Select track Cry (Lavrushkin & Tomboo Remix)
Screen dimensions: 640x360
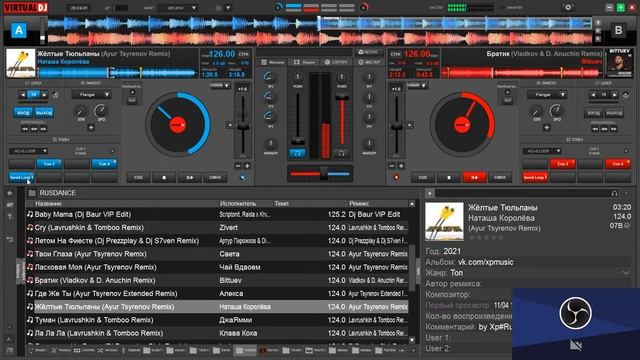point(89,227)
